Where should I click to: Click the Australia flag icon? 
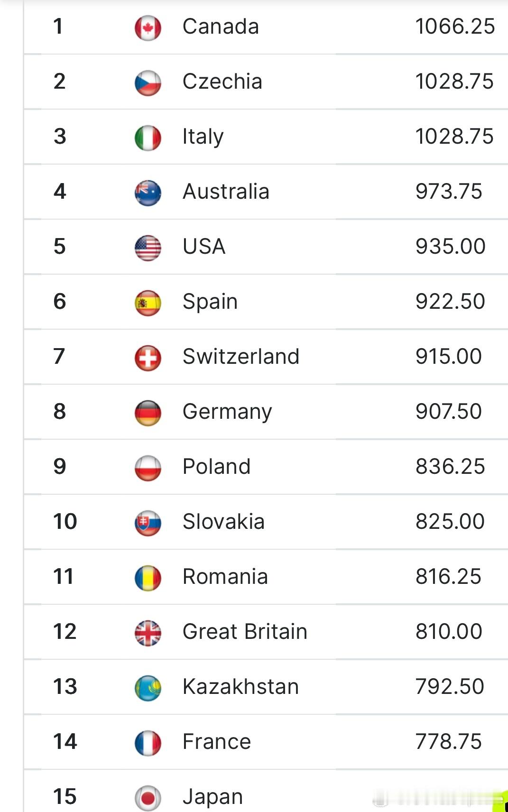148,193
